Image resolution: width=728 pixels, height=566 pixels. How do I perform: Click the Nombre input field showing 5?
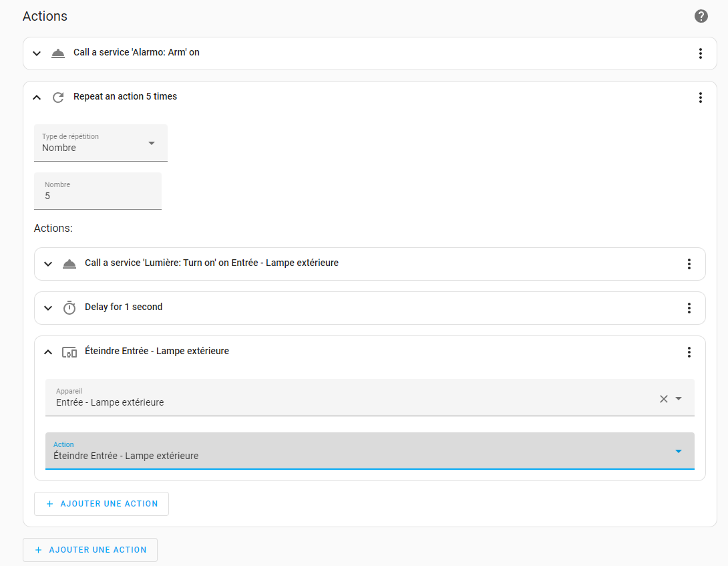click(x=98, y=191)
